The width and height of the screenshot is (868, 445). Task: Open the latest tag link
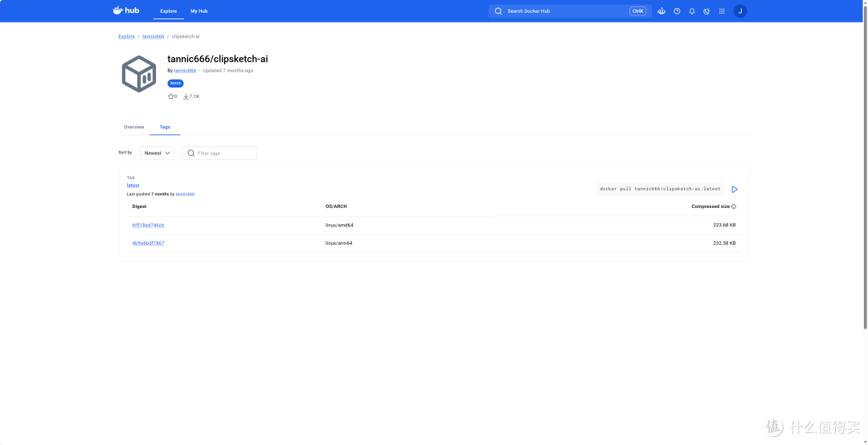133,186
